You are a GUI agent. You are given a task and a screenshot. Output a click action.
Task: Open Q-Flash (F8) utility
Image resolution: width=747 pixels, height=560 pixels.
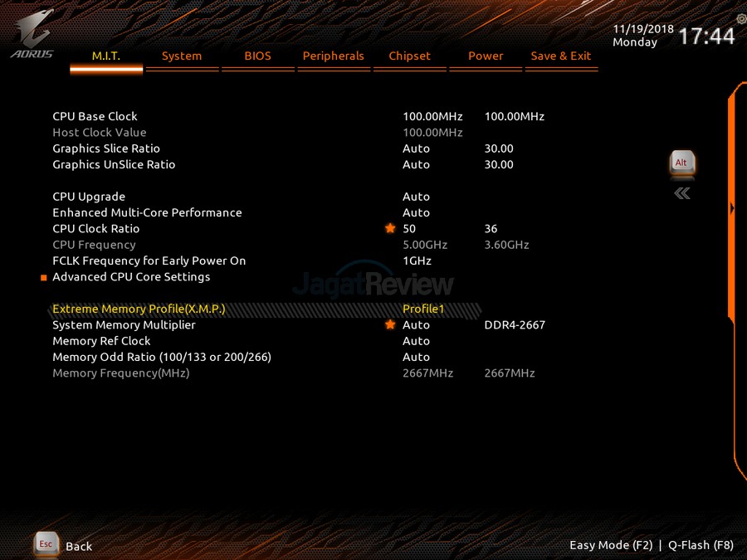click(701, 545)
